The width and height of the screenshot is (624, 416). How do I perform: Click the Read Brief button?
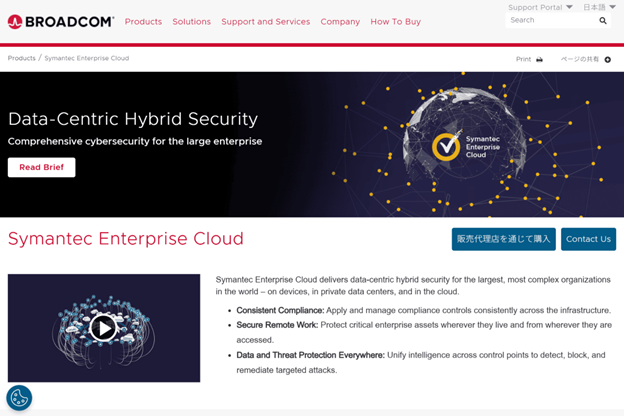coord(41,167)
